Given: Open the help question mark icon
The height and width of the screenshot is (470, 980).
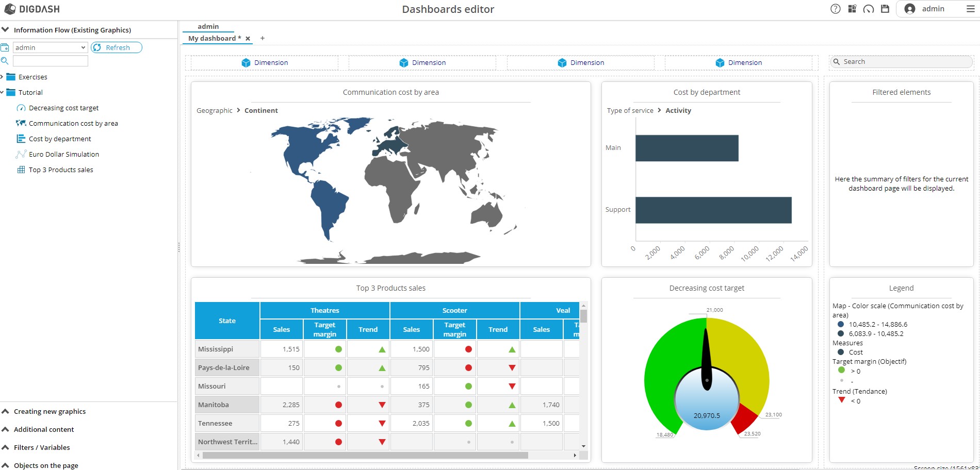Looking at the screenshot, I should pos(836,9).
